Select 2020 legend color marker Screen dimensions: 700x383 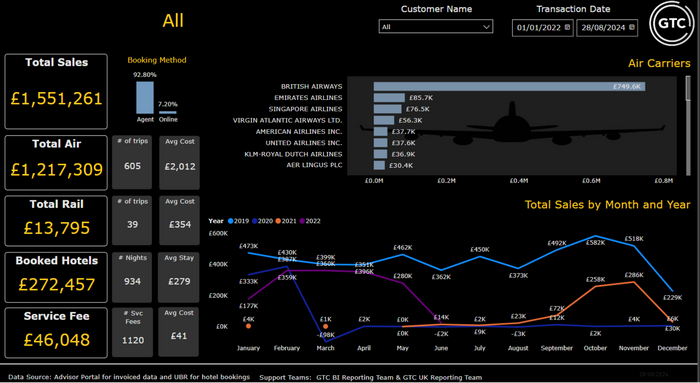pos(255,221)
